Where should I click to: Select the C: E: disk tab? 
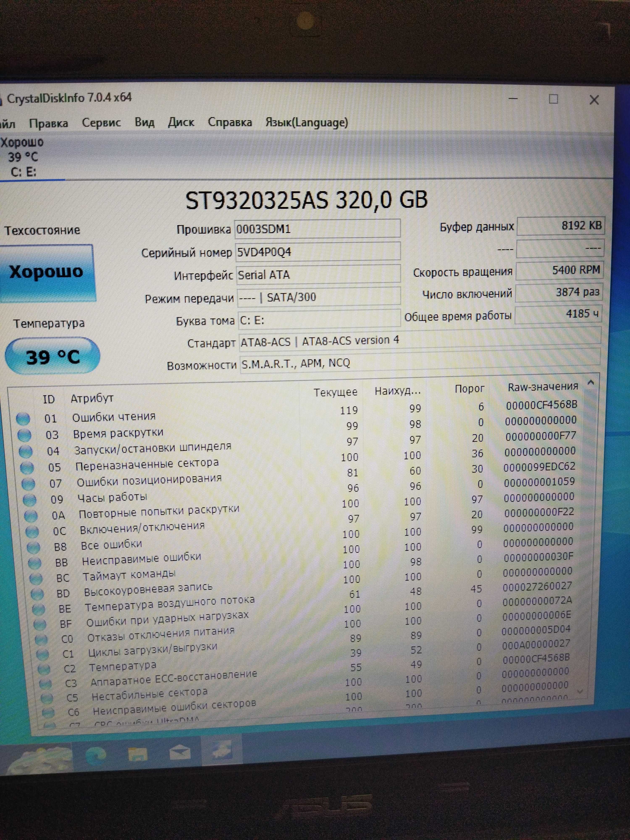(24, 157)
